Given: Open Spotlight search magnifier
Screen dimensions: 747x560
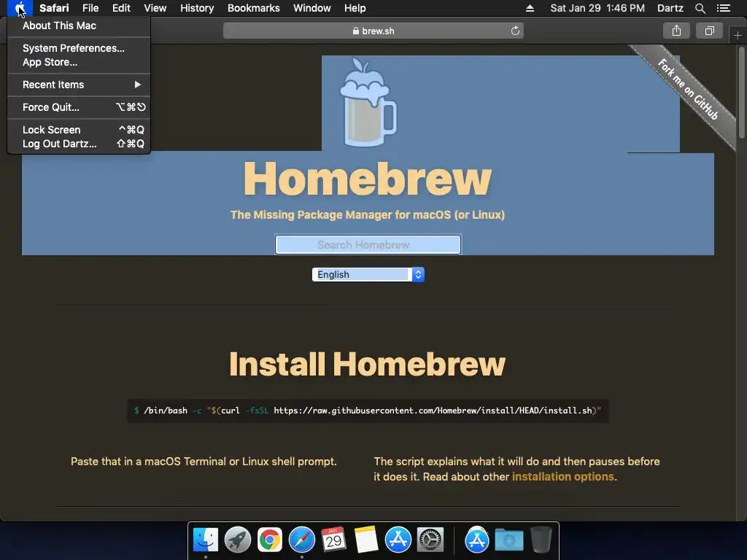Looking at the screenshot, I should coord(700,8).
